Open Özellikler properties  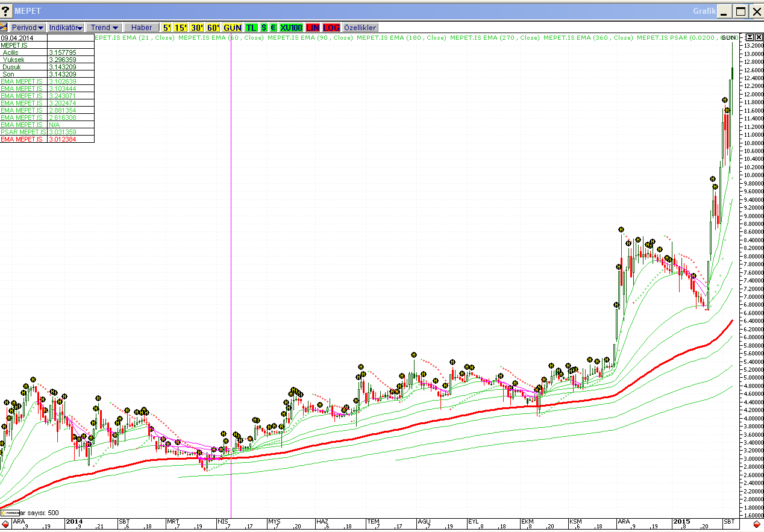click(x=360, y=28)
